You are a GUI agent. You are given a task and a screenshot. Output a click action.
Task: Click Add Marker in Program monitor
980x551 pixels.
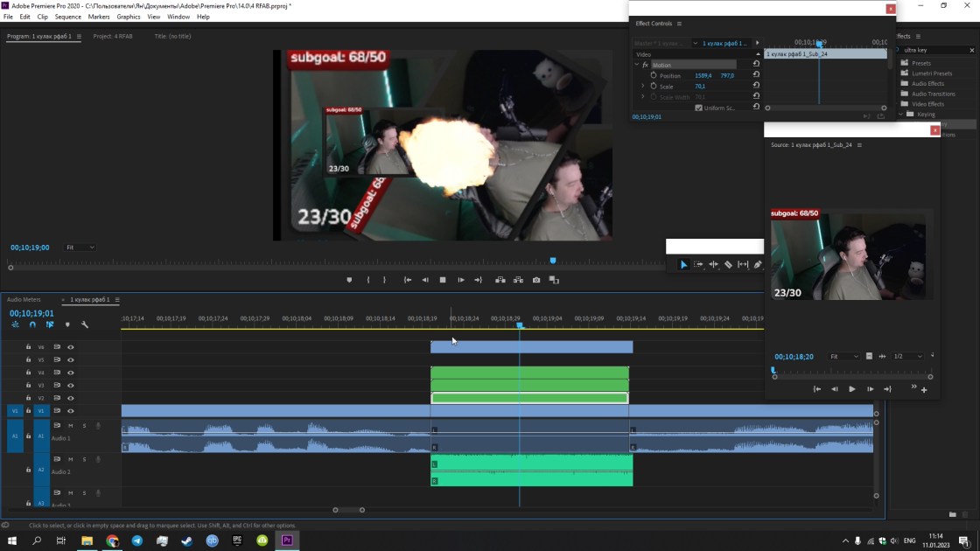point(349,280)
